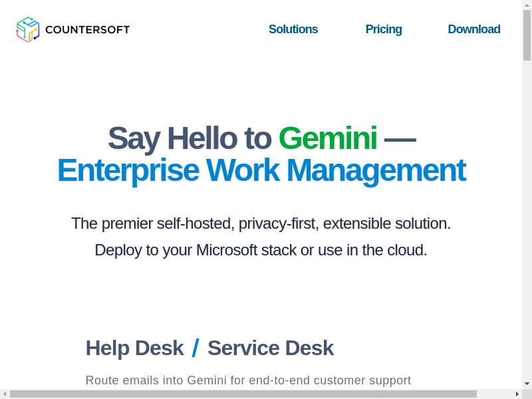Screen dimensions: 532x399
Task: Click the Enterprise Work Management heading
Action: pyautogui.click(x=261, y=170)
